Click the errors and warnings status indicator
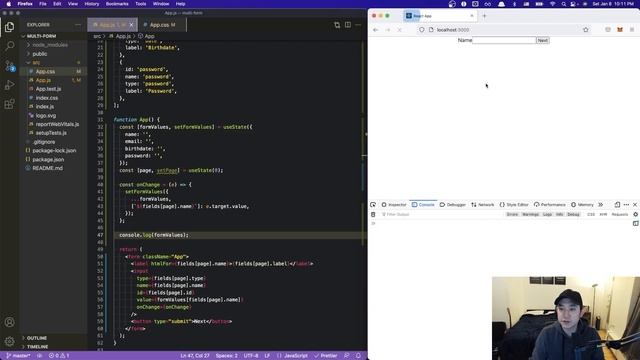Viewport: 640px width, 360px height. point(59,356)
